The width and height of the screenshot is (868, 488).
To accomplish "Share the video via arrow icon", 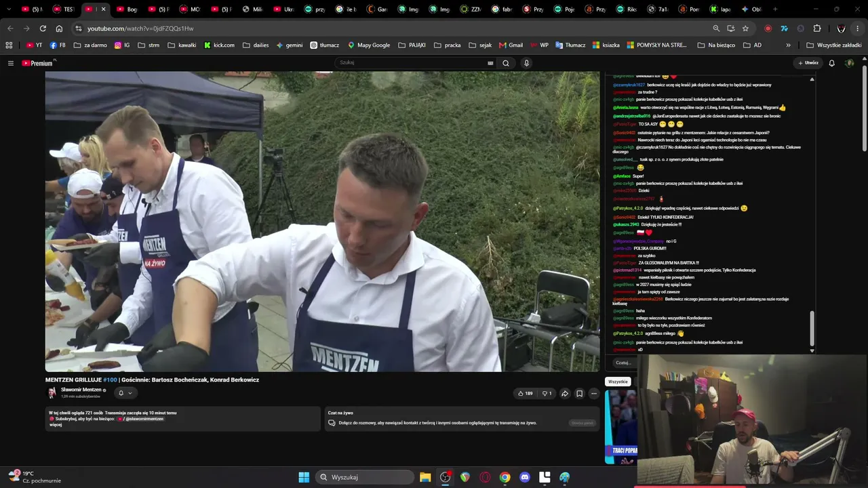I will (565, 393).
